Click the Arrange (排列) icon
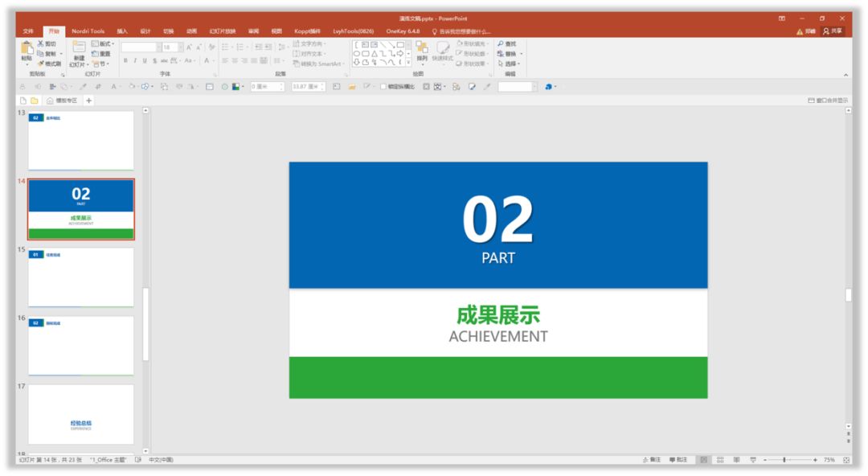Viewport: 868px width, 476px height. click(422, 47)
